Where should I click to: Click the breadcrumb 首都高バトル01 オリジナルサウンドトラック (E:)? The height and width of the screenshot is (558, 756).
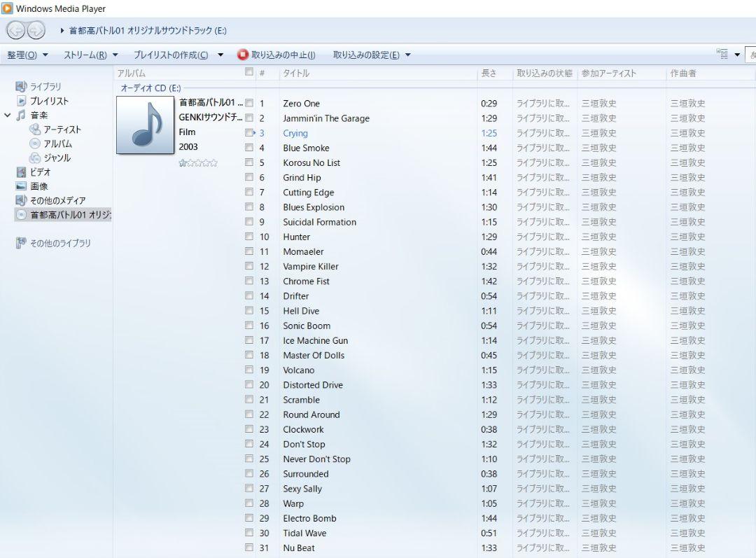point(148,30)
